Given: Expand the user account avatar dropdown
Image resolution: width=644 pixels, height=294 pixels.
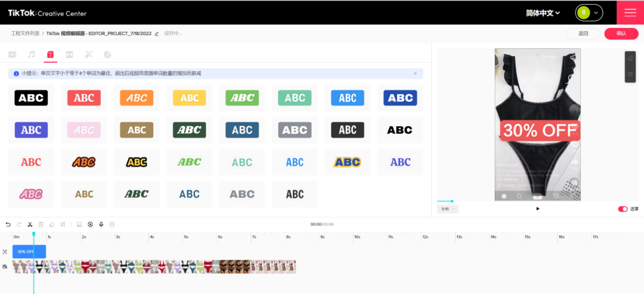Looking at the screenshot, I should 589,13.
